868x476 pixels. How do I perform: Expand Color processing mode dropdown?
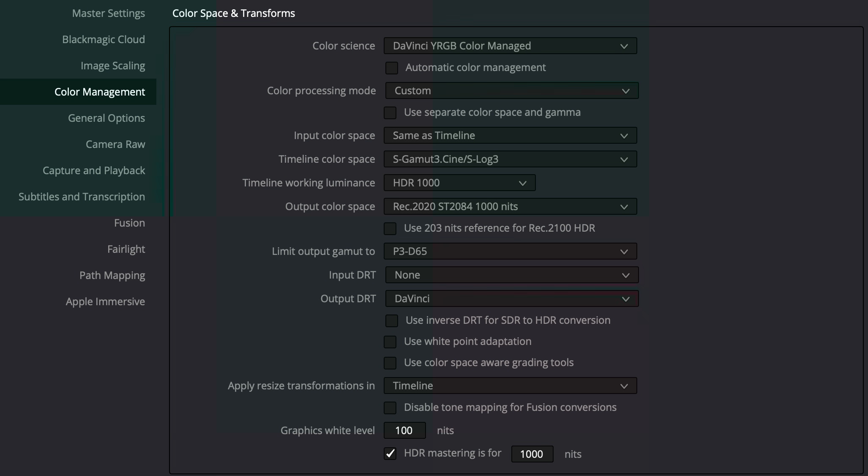click(511, 90)
